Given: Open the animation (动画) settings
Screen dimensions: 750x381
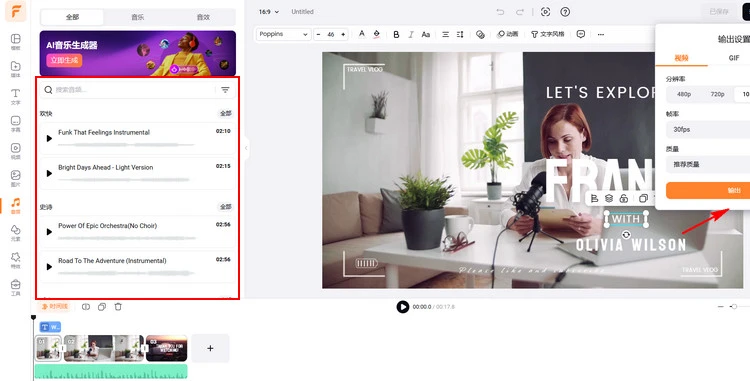Looking at the screenshot, I should click(507, 34).
